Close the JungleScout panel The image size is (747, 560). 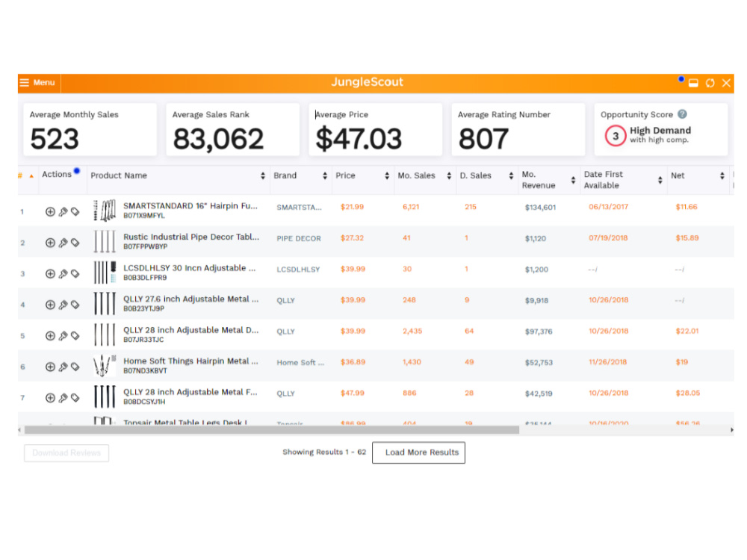(x=726, y=83)
